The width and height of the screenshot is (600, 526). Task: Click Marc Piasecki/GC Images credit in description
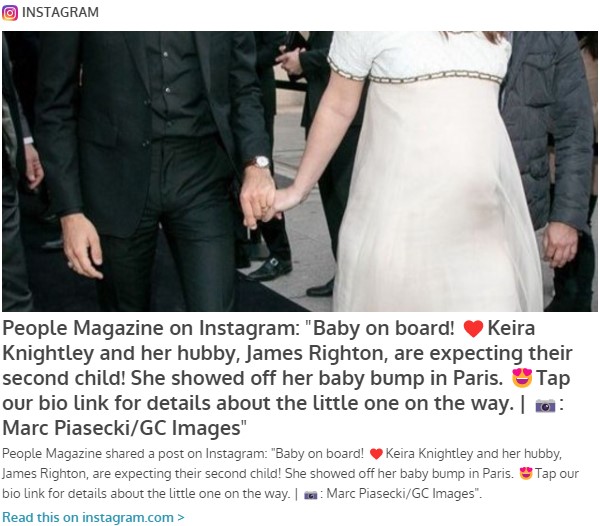coord(404,493)
